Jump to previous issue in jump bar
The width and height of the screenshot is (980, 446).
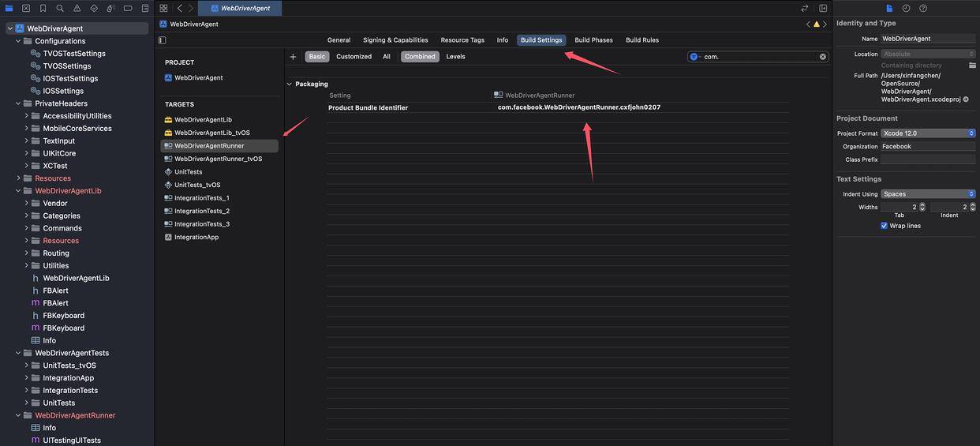808,24
